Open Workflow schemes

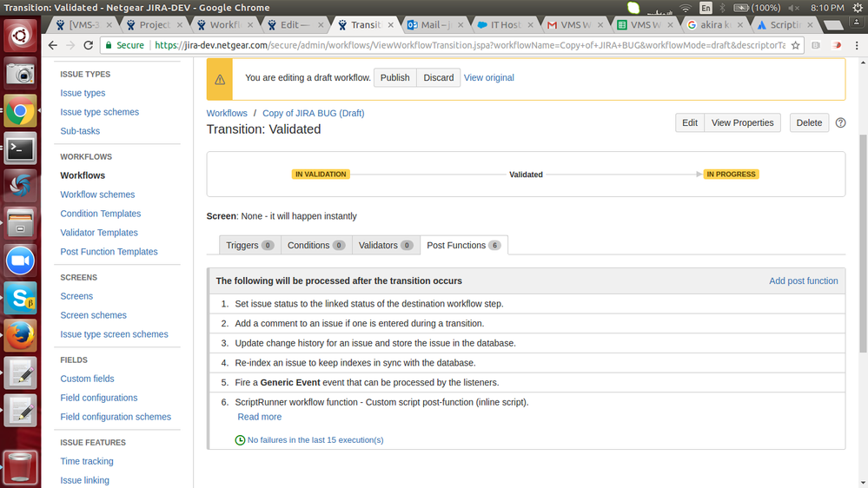pos(97,195)
